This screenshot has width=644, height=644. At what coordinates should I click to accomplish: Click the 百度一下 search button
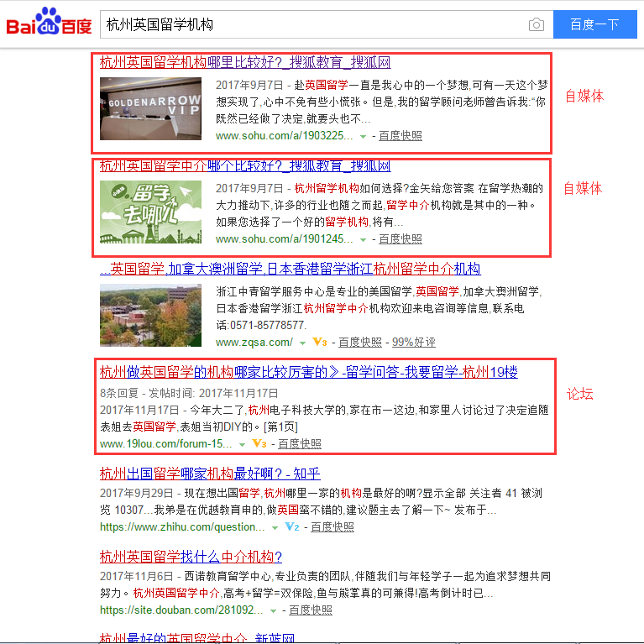pyautogui.click(x=594, y=24)
